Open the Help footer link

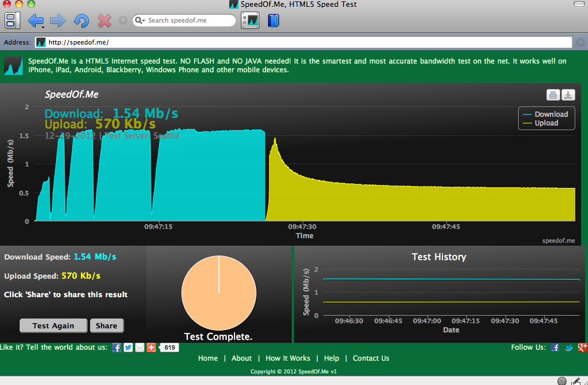[332, 358]
